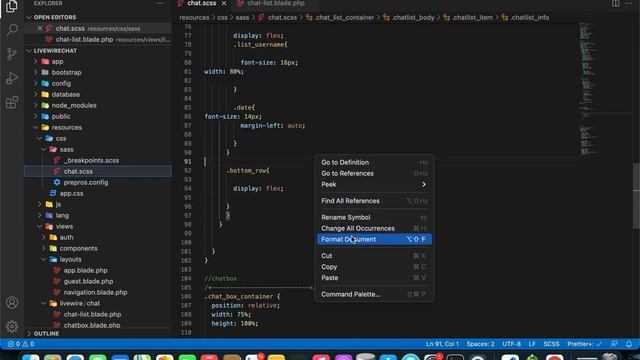Open chat-list.blade.php in Open Editors
This screenshot has width=640, height=360.
point(98,40)
